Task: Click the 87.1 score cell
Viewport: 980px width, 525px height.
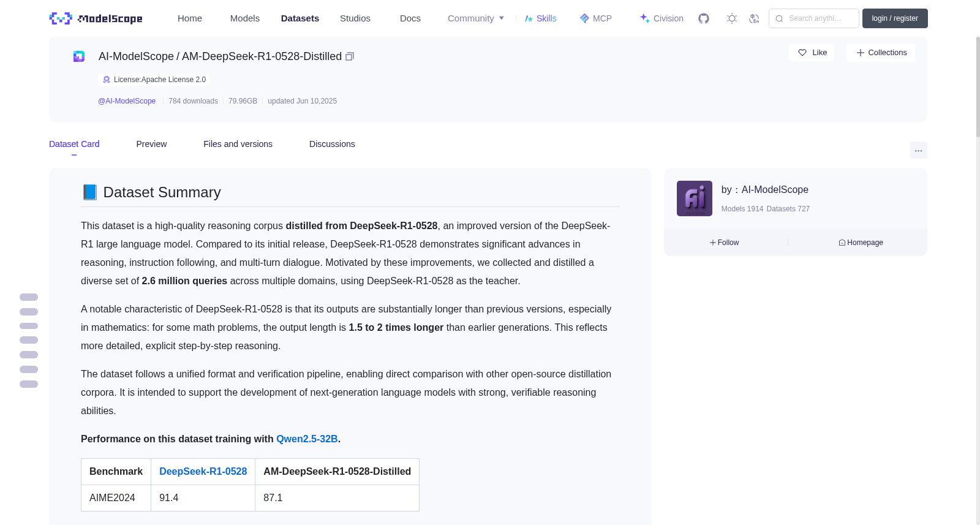Action: [337, 498]
